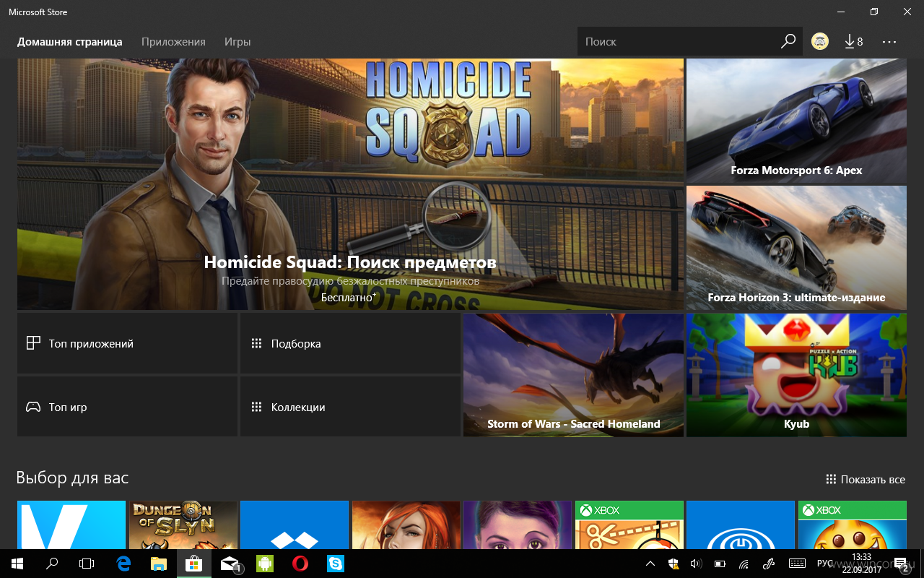The height and width of the screenshot is (578, 924).
Task: Click the volume speaker tray icon
Action: pyautogui.click(x=696, y=564)
